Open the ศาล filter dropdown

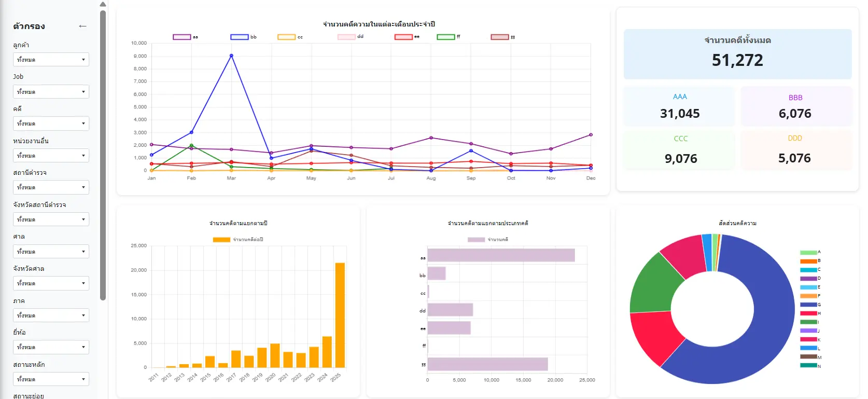pos(51,252)
